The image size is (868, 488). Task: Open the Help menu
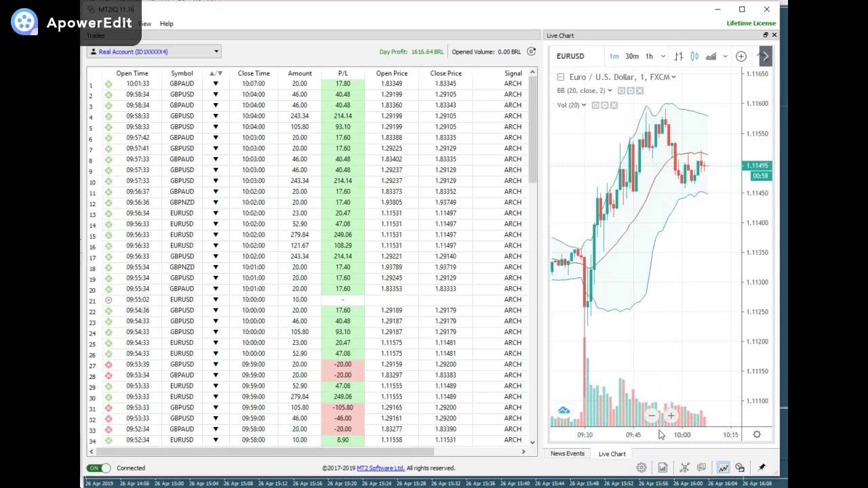point(166,24)
